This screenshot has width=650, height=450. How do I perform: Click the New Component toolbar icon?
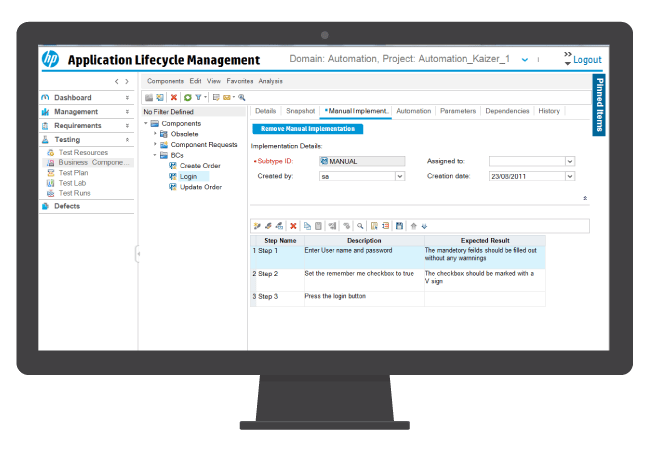(x=160, y=97)
